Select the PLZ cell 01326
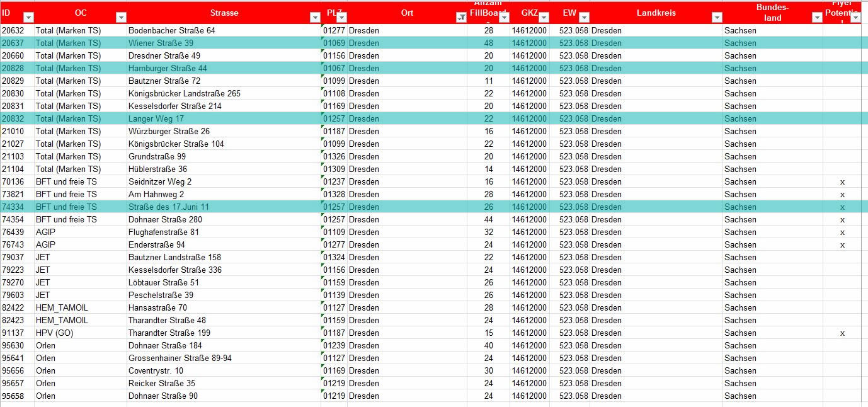This screenshot has height=407, width=868. [x=334, y=156]
